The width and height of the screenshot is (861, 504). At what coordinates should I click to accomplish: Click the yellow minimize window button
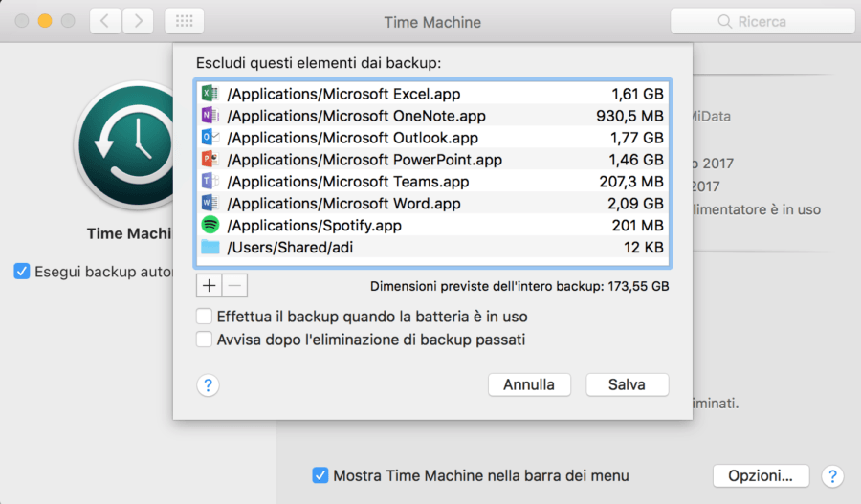point(45,21)
